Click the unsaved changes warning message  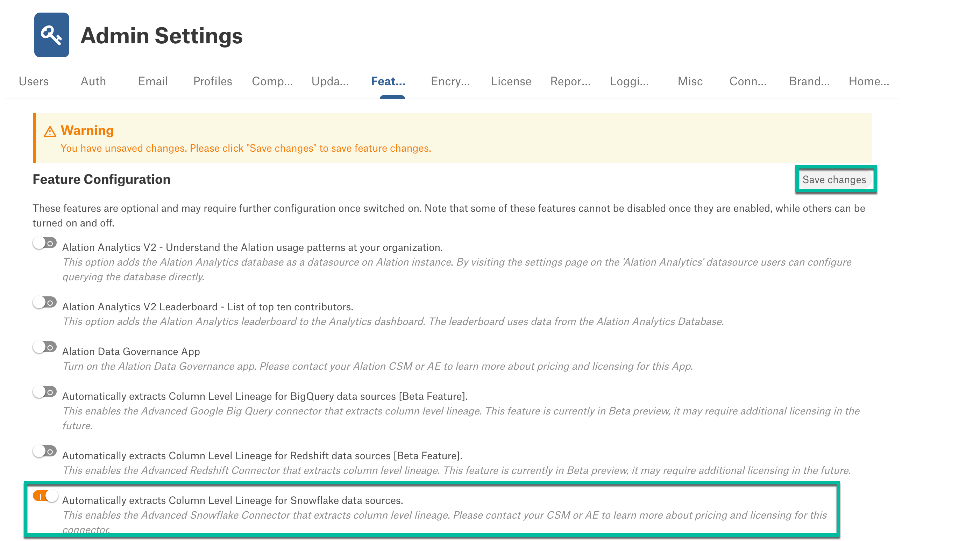246,148
